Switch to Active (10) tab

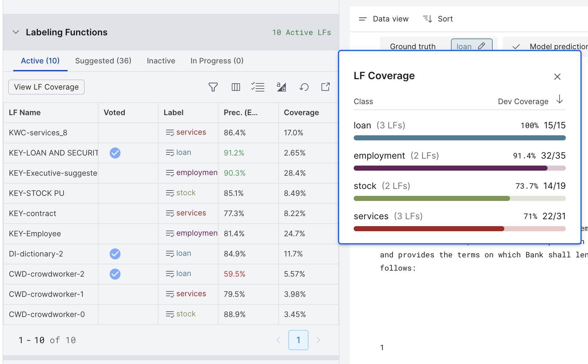(40, 61)
